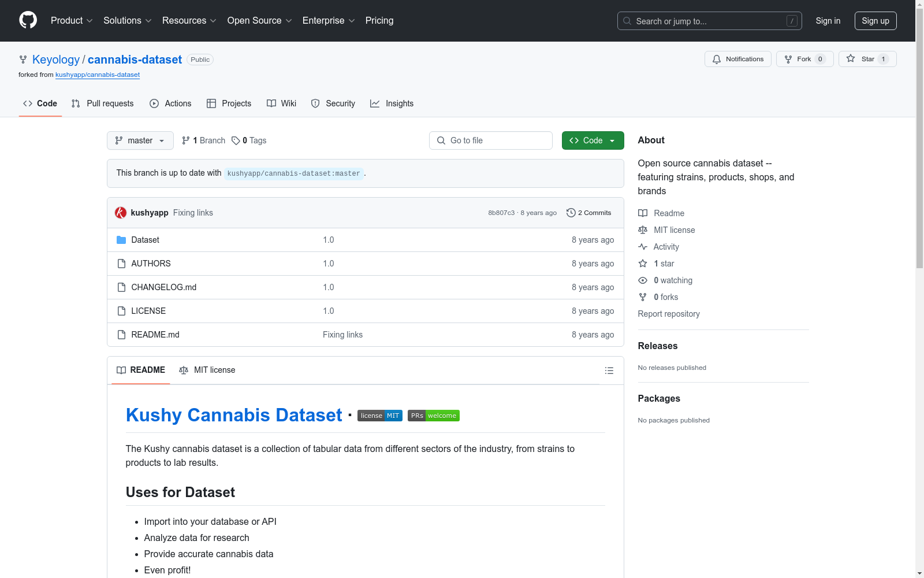Click Report repository link
Viewport: 924px width, 578px height.
pyautogui.click(x=669, y=314)
